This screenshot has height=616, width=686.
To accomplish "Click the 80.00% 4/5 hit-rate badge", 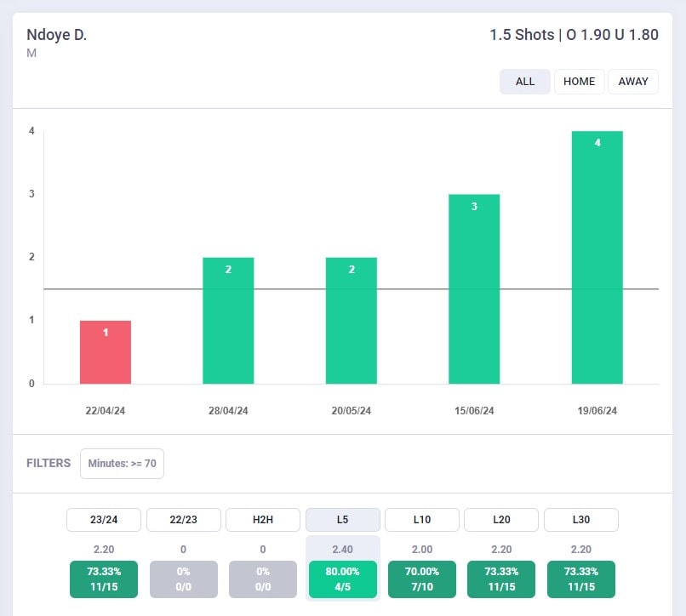I will tap(342, 579).
